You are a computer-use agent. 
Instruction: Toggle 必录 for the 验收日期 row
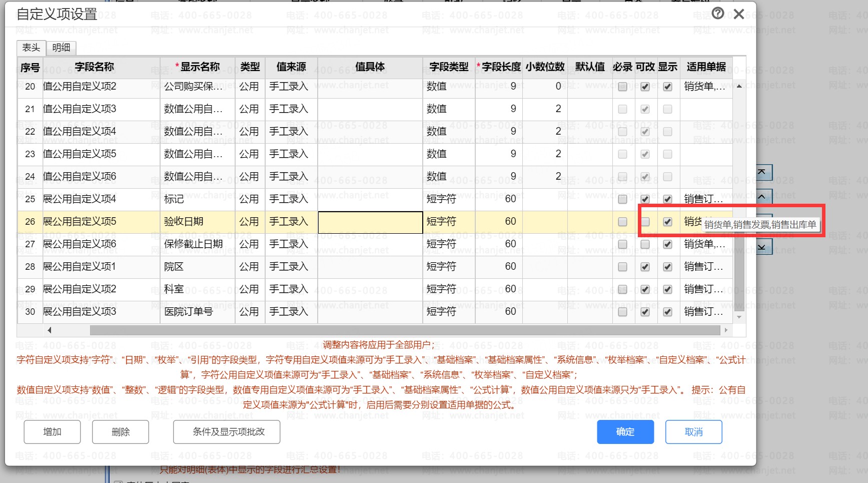tap(622, 222)
